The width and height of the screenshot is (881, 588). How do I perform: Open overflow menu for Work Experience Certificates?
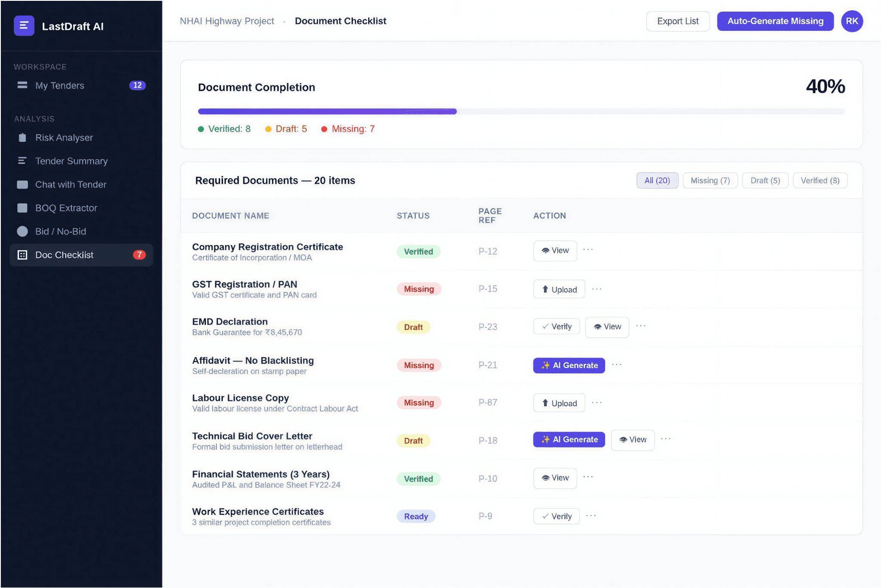click(x=592, y=515)
